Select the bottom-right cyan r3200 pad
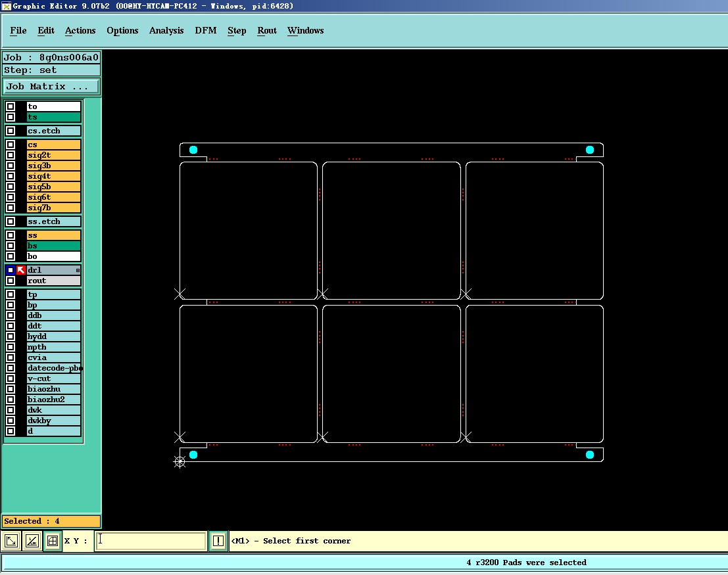The image size is (728, 575). (x=590, y=455)
